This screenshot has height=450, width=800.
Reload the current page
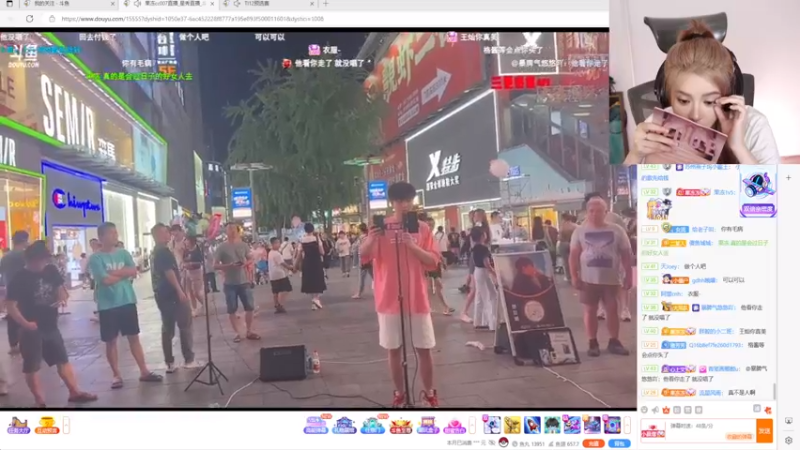30,19
